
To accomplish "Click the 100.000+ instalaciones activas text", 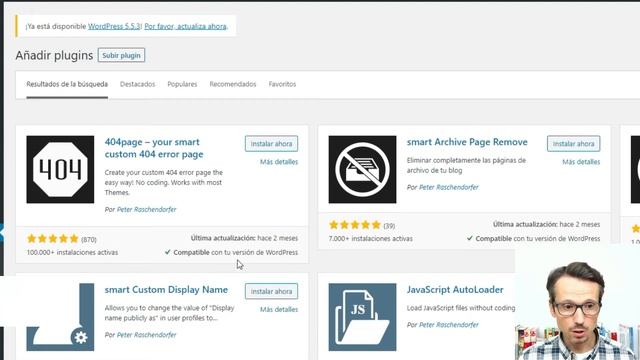I will click(x=72, y=253).
